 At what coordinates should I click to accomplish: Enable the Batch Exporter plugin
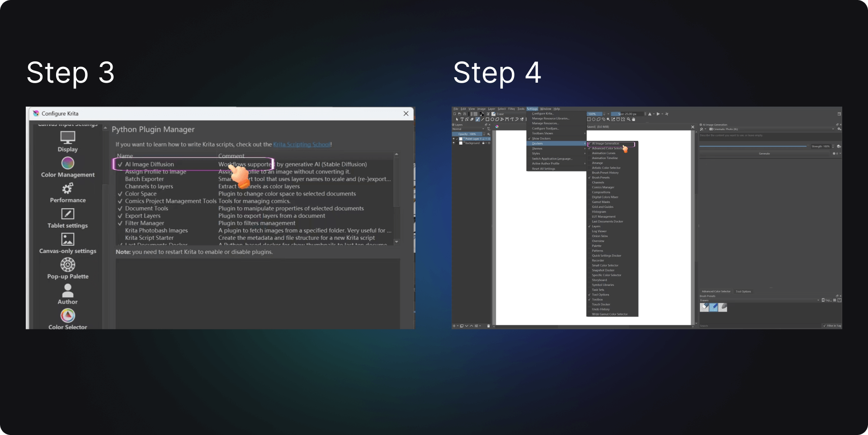tap(120, 179)
